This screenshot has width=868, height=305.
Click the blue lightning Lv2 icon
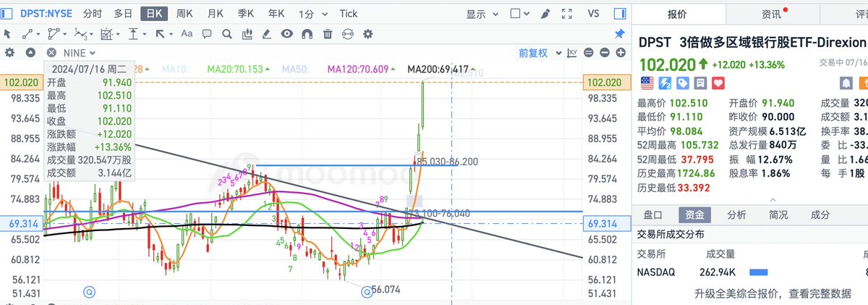coord(663,83)
